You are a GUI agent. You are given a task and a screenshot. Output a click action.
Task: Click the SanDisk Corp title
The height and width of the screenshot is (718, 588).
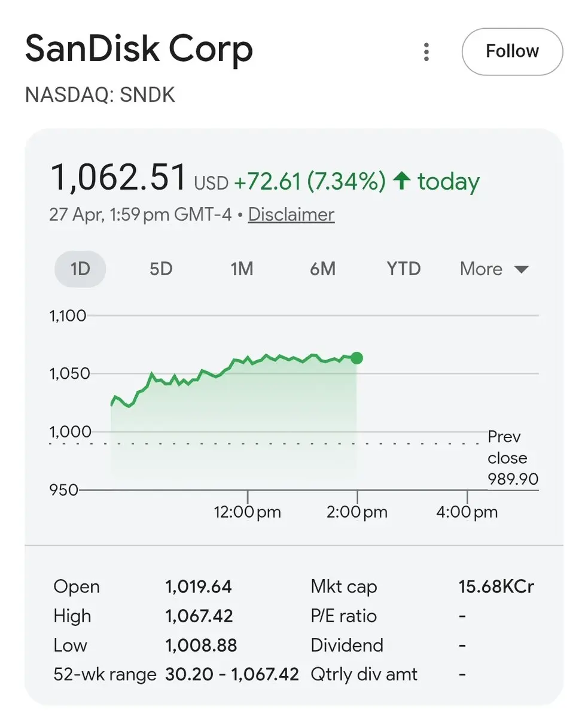(139, 50)
